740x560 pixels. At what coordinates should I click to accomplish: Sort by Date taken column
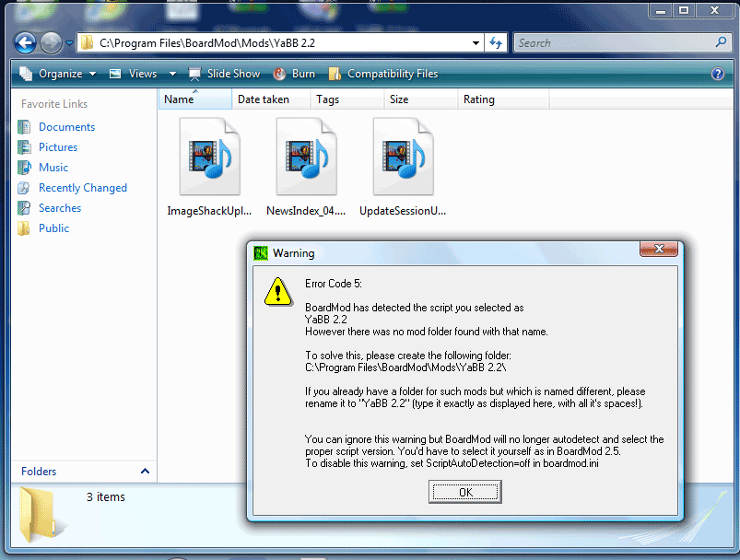[x=271, y=99]
